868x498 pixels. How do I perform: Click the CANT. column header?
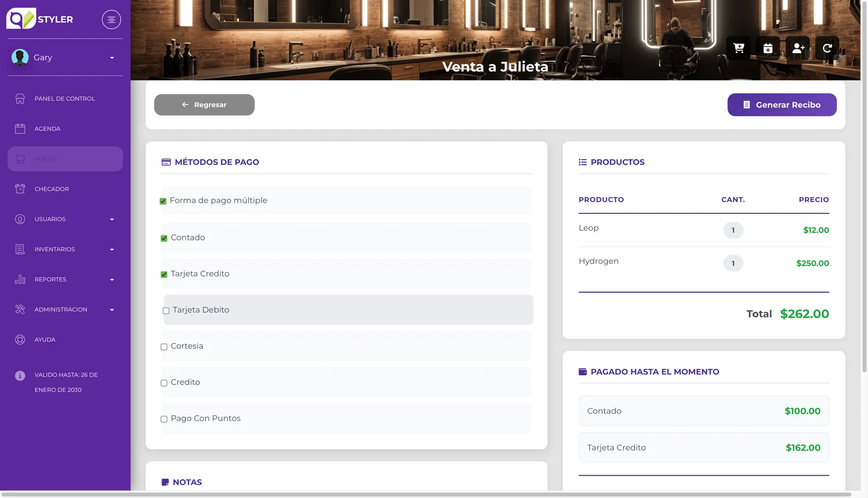click(x=733, y=200)
